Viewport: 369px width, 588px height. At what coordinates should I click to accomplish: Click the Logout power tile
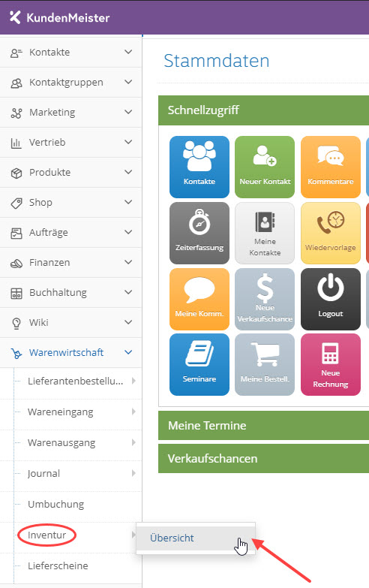(331, 299)
